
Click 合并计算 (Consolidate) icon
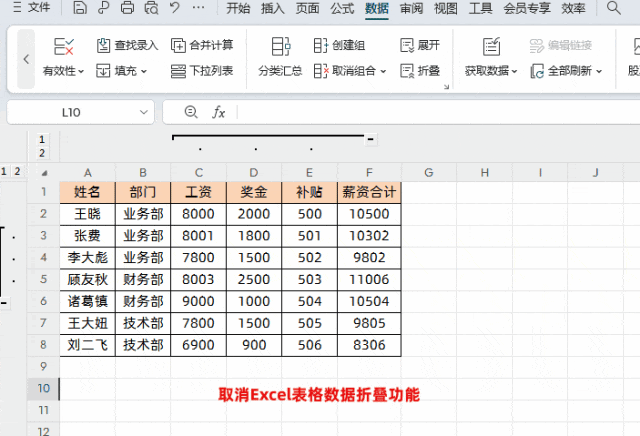[x=179, y=45]
